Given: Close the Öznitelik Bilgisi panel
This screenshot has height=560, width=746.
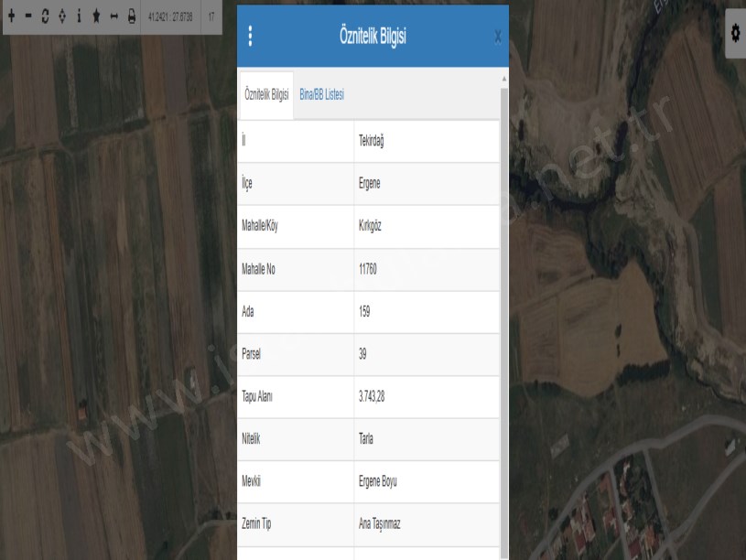Looking at the screenshot, I should 497,37.
